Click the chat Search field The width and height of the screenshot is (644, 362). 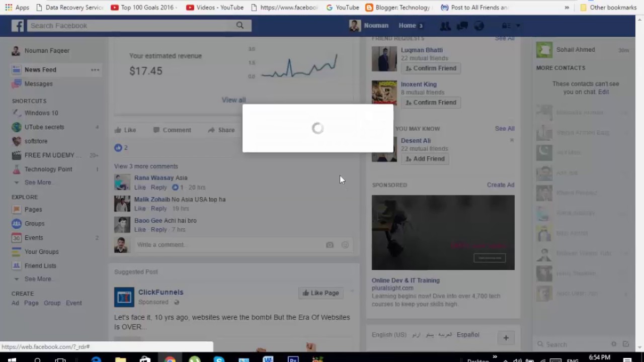pyautogui.click(x=571, y=344)
